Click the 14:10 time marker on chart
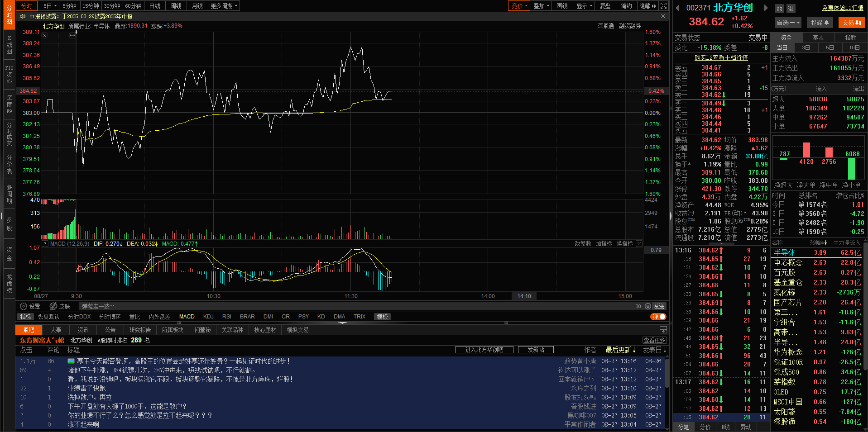The height and width of the screenshot is (432, 868). [x=524, y=296]
